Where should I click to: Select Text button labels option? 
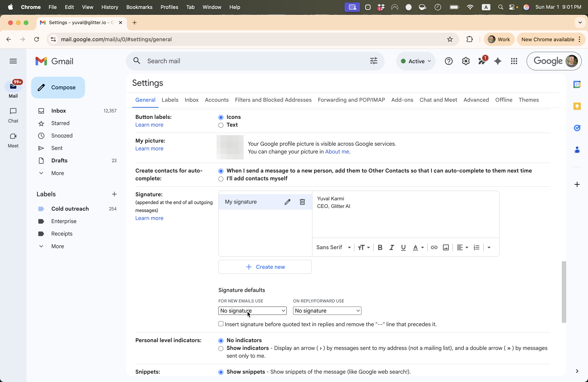point(221,125)
